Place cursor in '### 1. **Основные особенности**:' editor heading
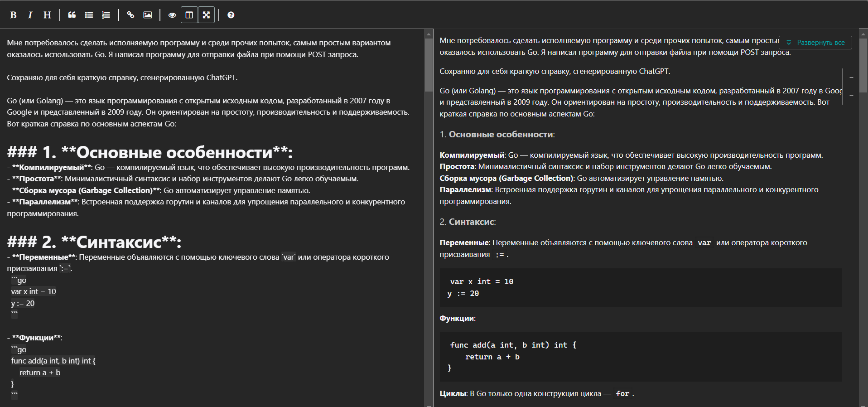Viewport: 868px width, 407px height. point(150,152)
